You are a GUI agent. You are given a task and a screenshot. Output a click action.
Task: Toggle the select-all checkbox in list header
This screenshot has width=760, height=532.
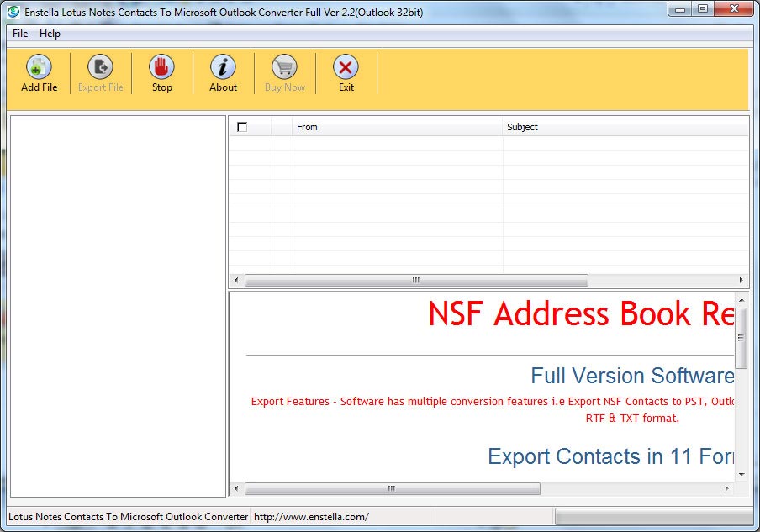pyautogui.click(x=242, y=127)
